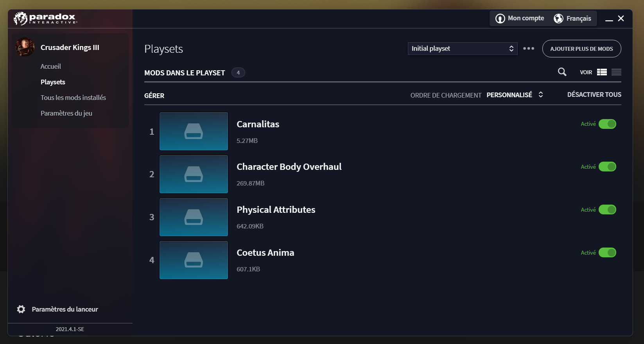Click version text 2021.4.1-SE
Screen dimensions: 644x344
click(x=70, y=329)
